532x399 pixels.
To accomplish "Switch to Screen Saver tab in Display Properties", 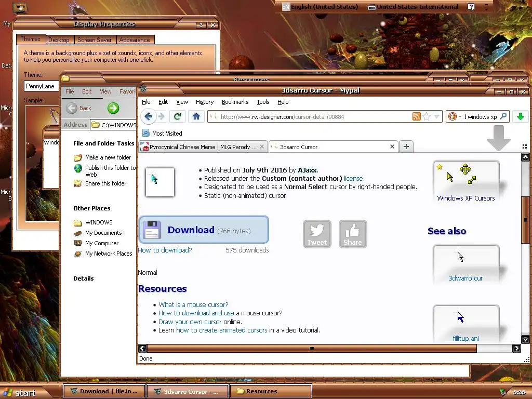I will click(x=95, y=40).
